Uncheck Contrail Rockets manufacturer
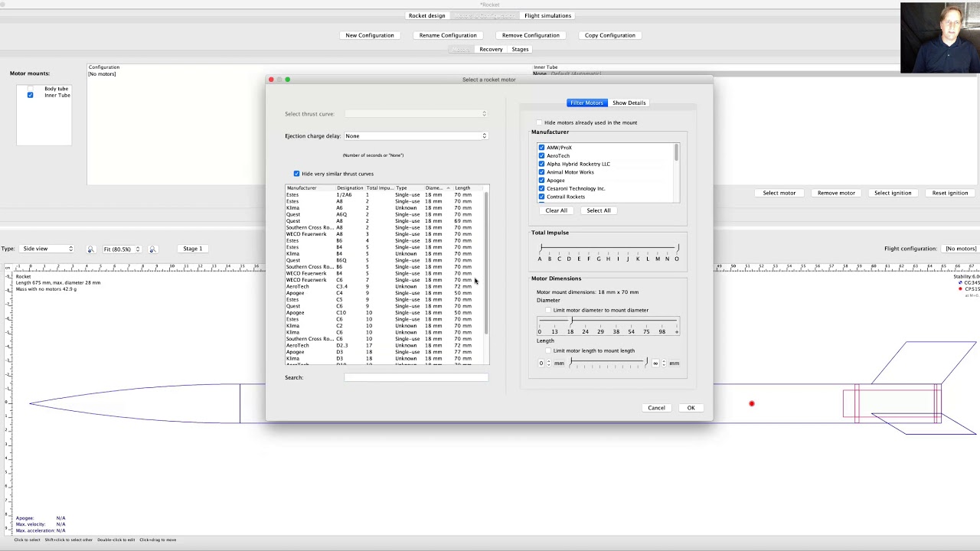 [541, 197]
